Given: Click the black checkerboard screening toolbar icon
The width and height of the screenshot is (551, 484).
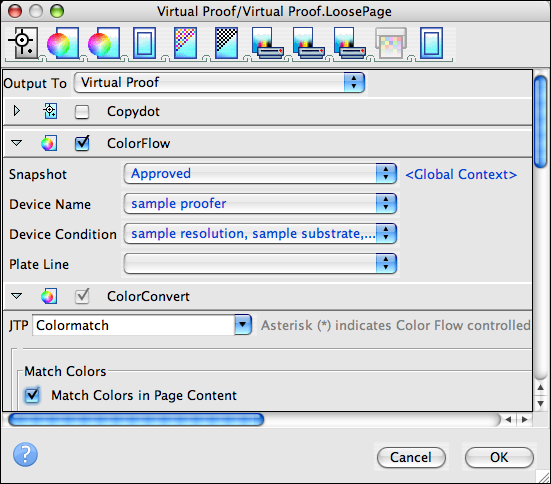Looking at the screenshot, I should pyautogui.click(x=226, y=43).
